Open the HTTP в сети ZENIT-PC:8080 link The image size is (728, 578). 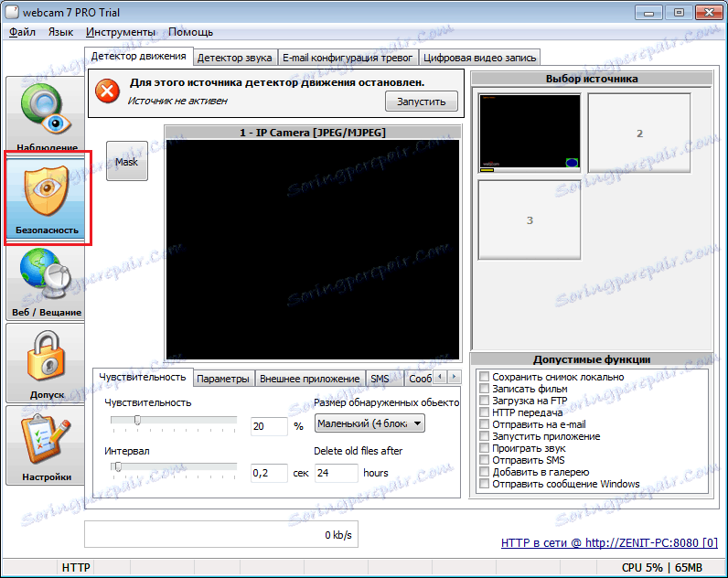(x=609, y=542)
